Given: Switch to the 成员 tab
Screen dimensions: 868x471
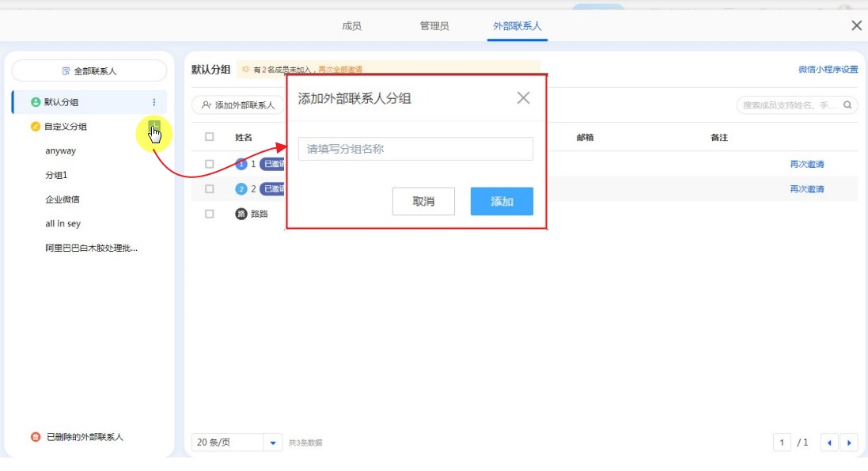Looking at the screenshot, I should click(351, 26).
